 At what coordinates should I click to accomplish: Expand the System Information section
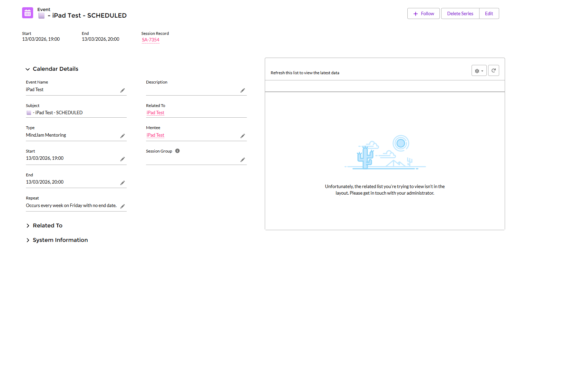pyautogui.click(x=28, y=240)
